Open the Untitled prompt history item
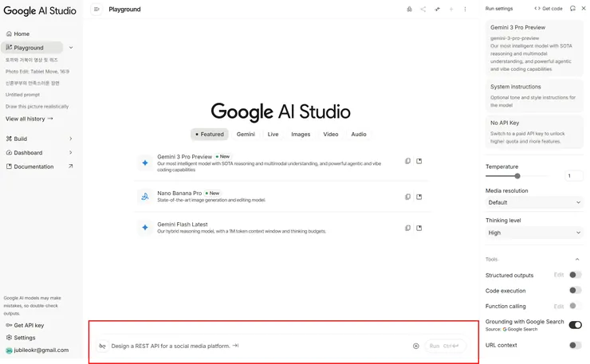 22,95
